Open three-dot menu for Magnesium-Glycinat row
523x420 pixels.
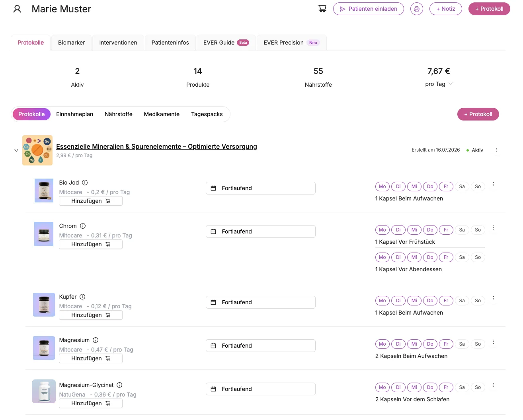click(x=493, y=385)
